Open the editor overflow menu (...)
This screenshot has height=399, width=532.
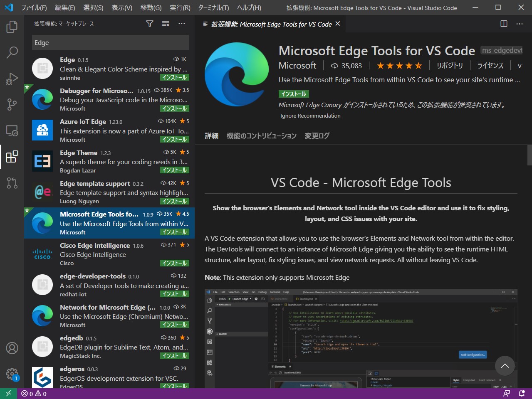(x=519, y=24)
